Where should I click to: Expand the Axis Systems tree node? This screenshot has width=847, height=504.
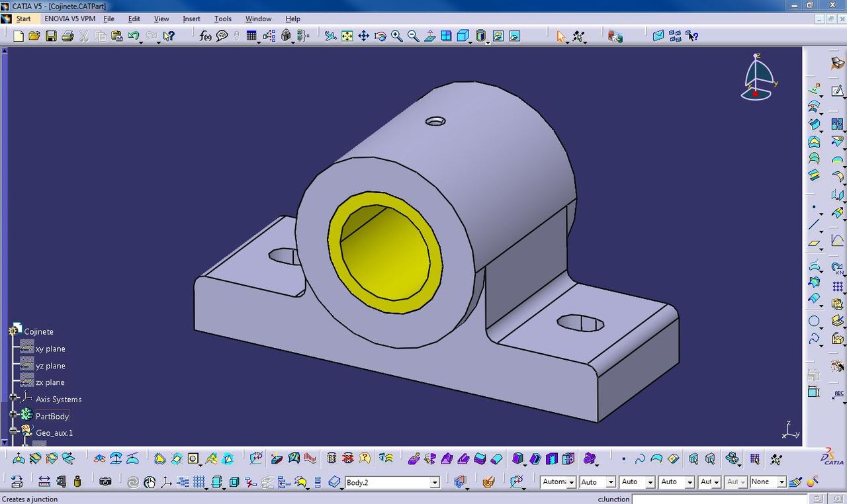[13, 398]
